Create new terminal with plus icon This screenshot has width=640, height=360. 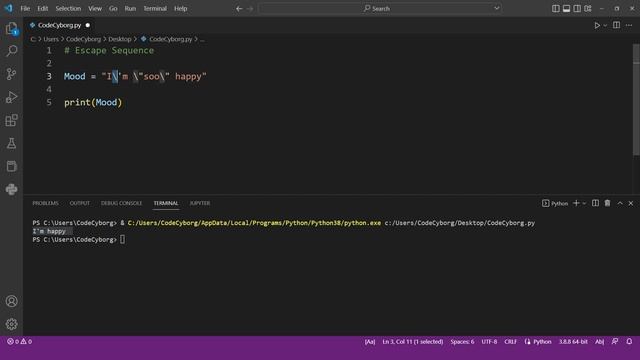[576, 203]
